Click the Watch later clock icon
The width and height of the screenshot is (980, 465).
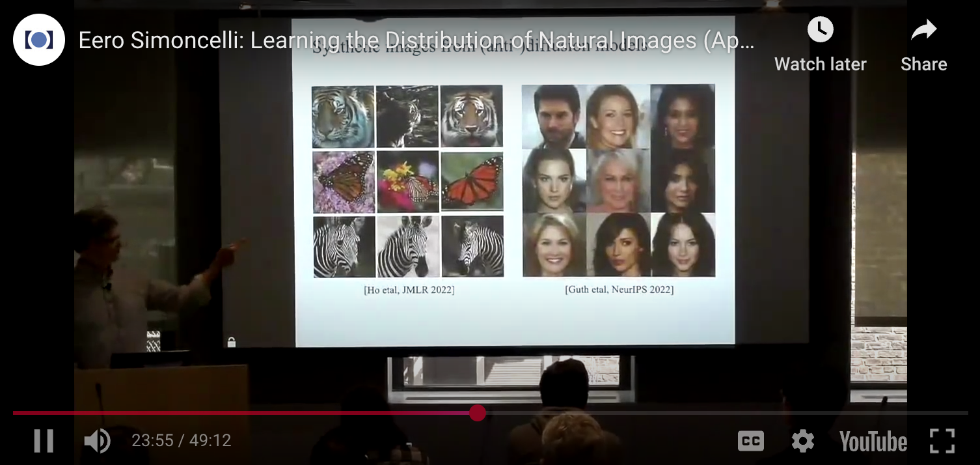(820, 30)
